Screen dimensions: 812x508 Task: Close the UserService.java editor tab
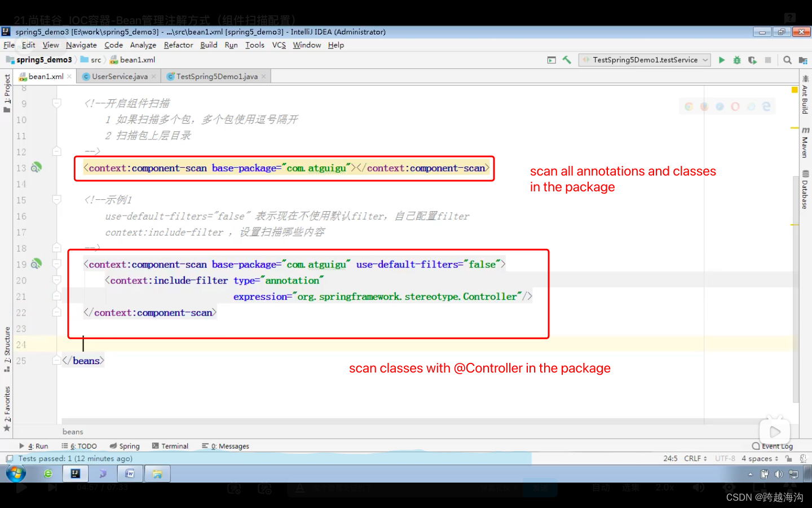point(153,76)
